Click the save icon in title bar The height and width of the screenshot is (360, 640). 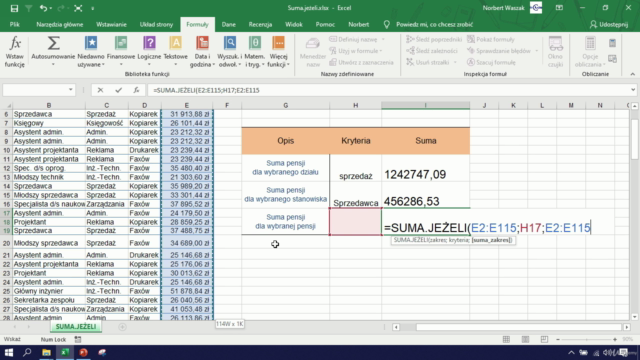pos(14,8)
